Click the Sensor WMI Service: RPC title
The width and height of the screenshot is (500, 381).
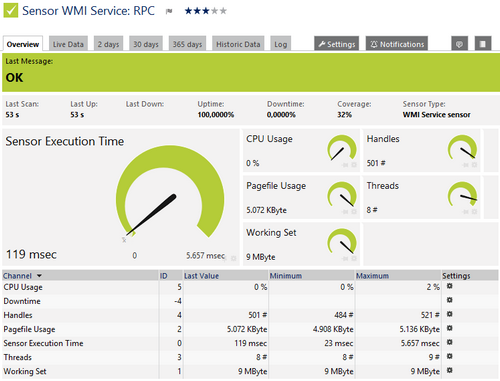point(88,11)
